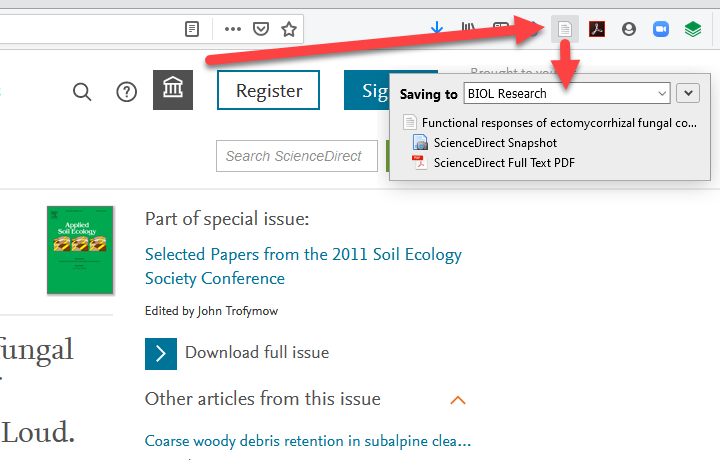The height and width of the screenshot is (460, 720).
Task: Click into the Search ScienceDirect field
Action: click(297, 156)
